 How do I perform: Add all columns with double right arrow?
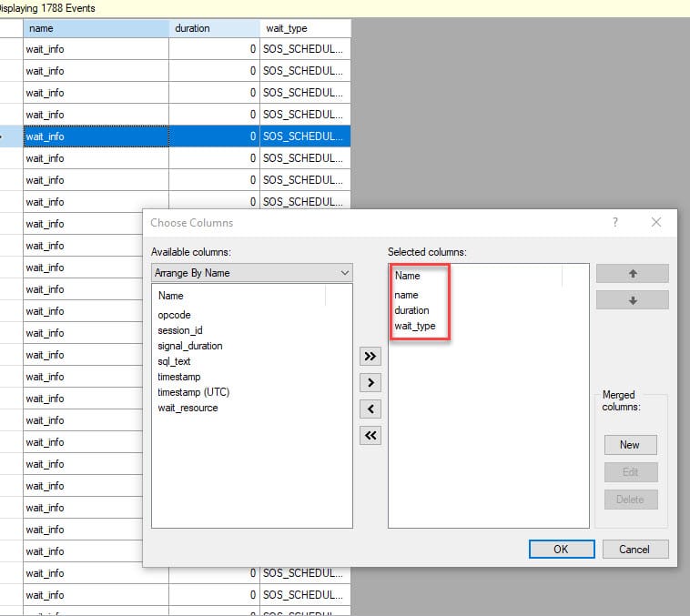click(370, 356)
